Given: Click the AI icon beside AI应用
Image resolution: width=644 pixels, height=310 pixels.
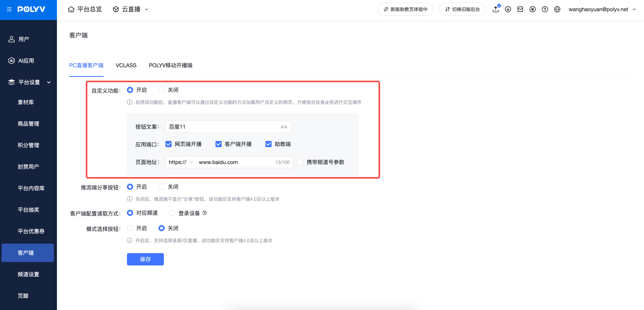Looking at the screenshot, I should pyautogui.click(x=12, y=61).
